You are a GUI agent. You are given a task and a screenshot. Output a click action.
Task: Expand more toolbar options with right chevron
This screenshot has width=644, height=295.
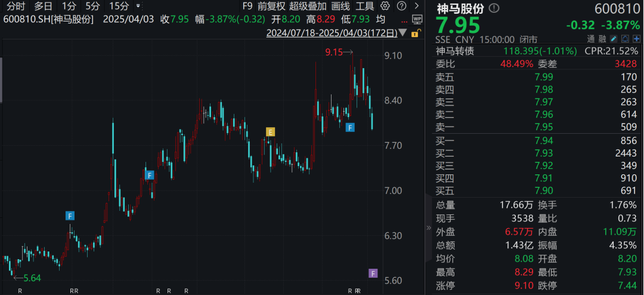tap(417, 6)
